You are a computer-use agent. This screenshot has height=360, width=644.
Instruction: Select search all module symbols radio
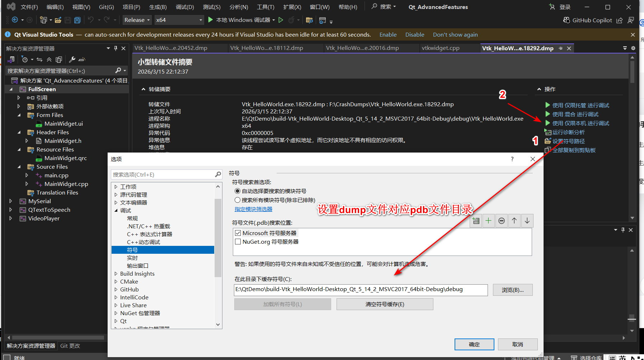[x=238, y=200]
